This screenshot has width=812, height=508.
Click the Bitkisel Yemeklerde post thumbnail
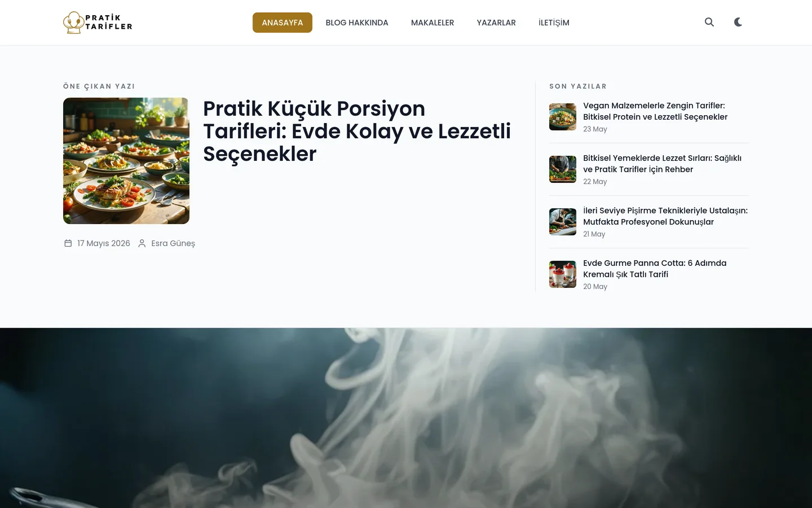[563, 169]
